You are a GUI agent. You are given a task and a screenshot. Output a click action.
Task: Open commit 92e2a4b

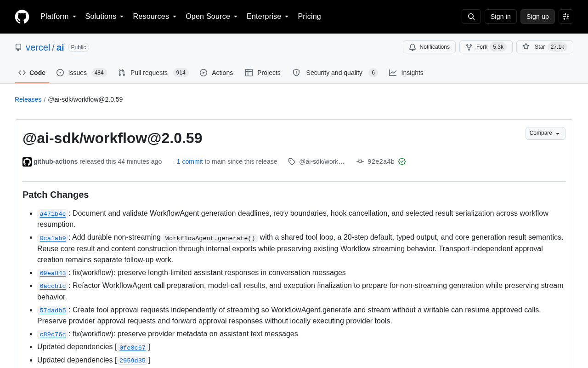tap(381, 162)
